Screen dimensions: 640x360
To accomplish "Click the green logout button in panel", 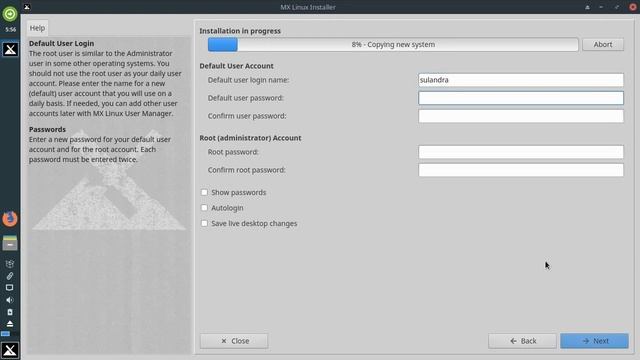I will [10, 13].
